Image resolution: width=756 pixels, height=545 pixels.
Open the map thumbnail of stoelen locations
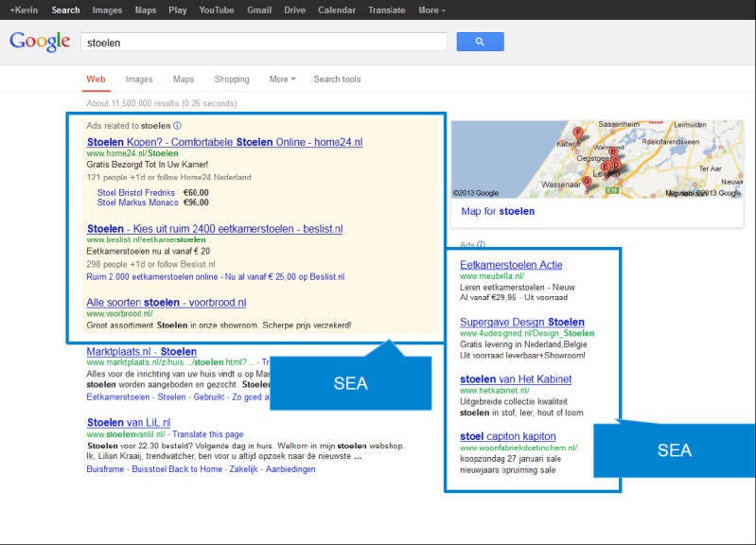coord(596,159)
